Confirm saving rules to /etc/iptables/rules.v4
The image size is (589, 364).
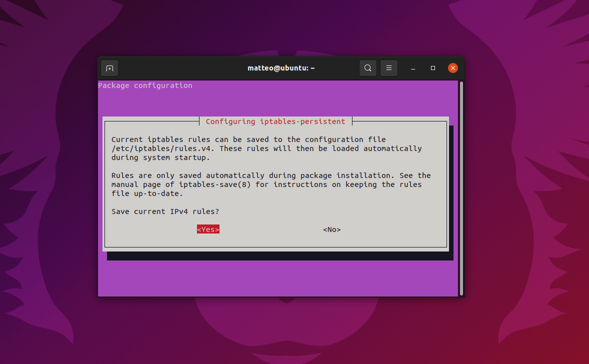point(207,229)
